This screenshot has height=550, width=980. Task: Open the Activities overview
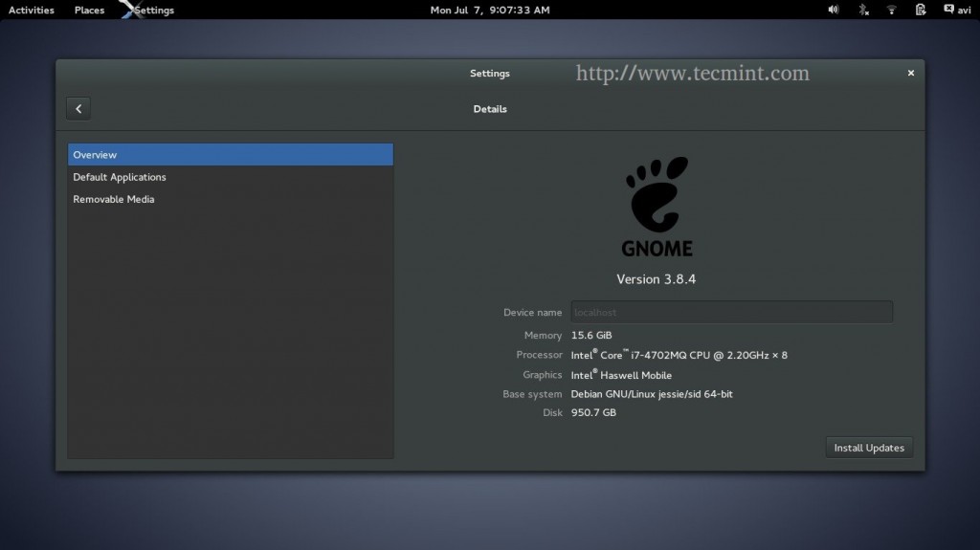pos(32,11)
